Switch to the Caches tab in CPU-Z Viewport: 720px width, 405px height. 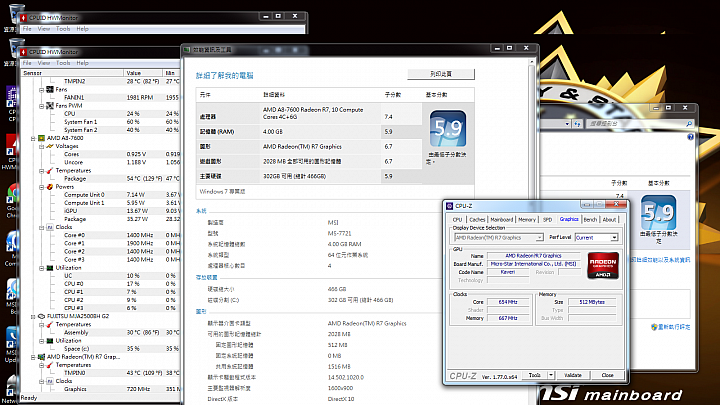(477, 219)
